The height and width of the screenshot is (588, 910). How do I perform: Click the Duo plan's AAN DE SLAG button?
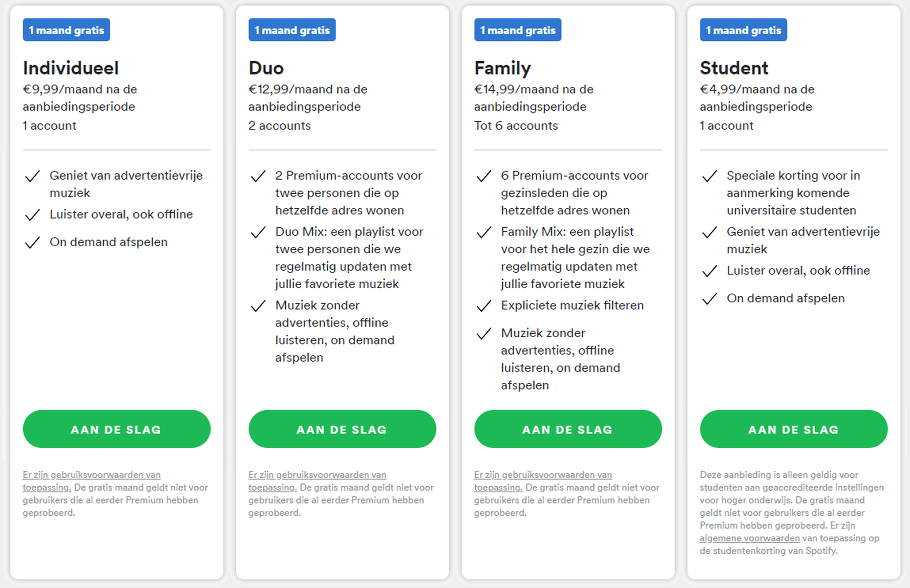[x=342, y=429]
